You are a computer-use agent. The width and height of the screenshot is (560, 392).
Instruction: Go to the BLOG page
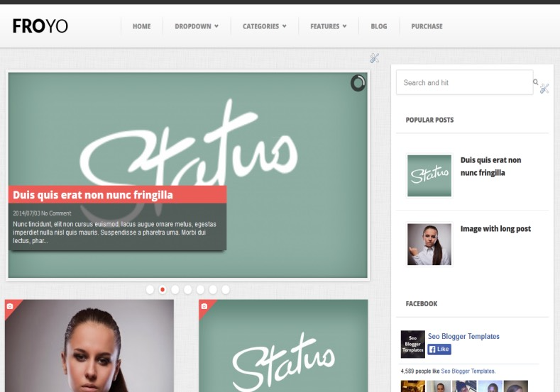click(379, 26)
